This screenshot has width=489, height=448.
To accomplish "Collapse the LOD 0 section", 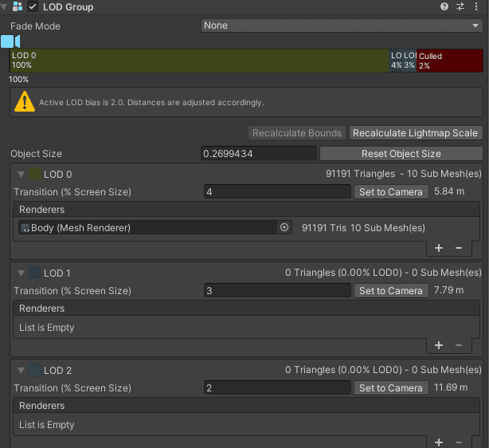I will [21, 175].
